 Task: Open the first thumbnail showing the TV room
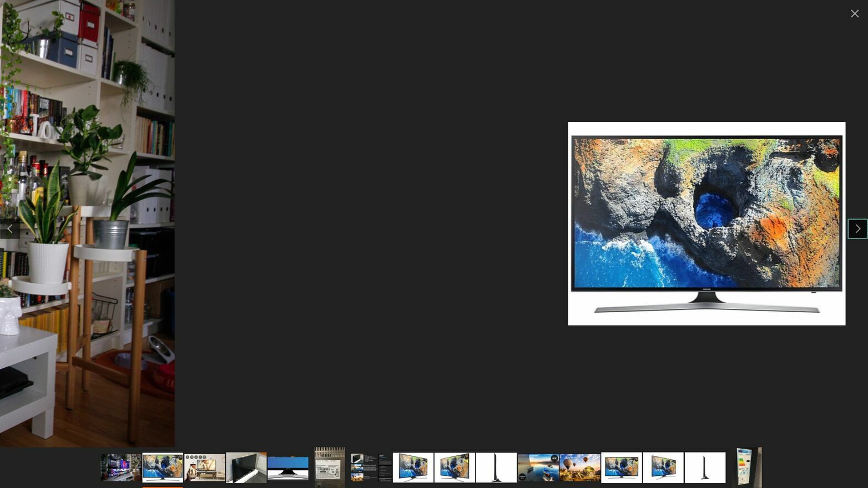point(120,467)
